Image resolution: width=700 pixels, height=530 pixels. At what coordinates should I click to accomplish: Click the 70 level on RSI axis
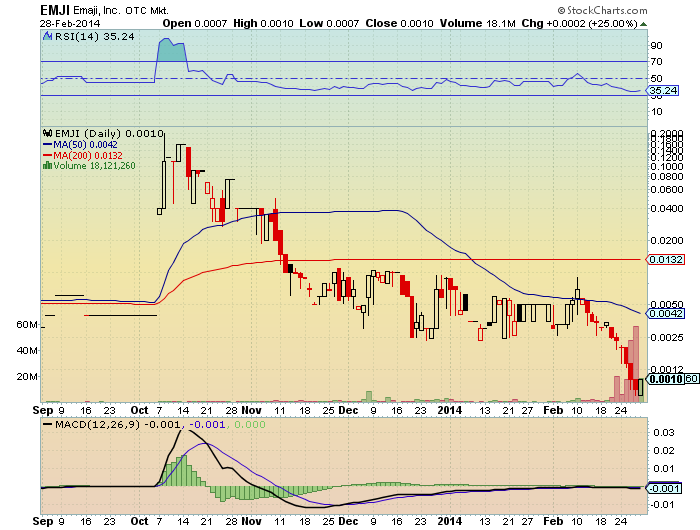point(656,62)
